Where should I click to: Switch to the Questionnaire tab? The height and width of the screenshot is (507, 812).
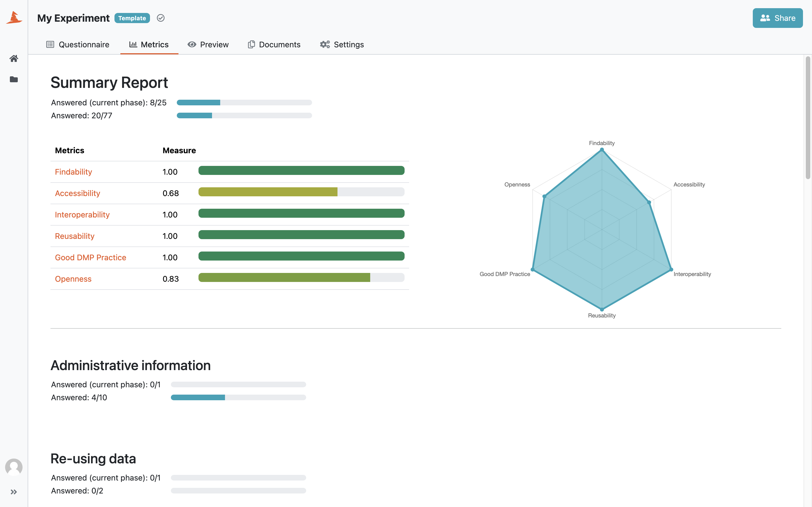pyautogui.click(x=78, y=45)
